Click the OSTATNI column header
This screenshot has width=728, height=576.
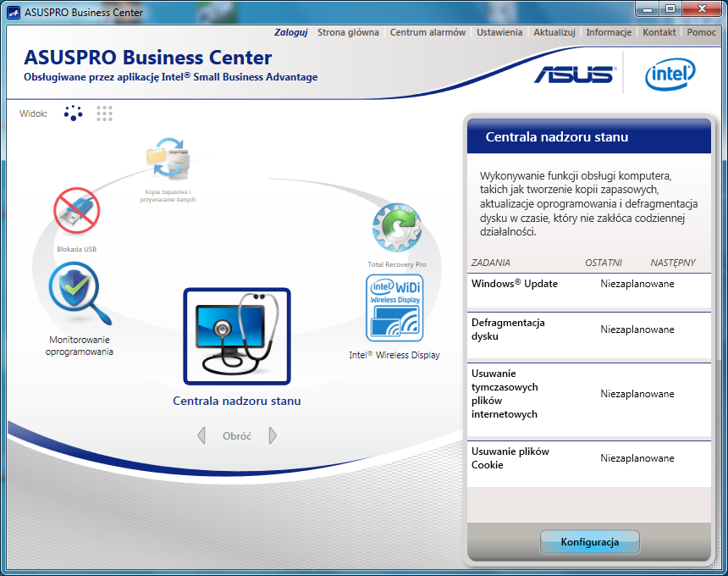(x=603, y=263)
